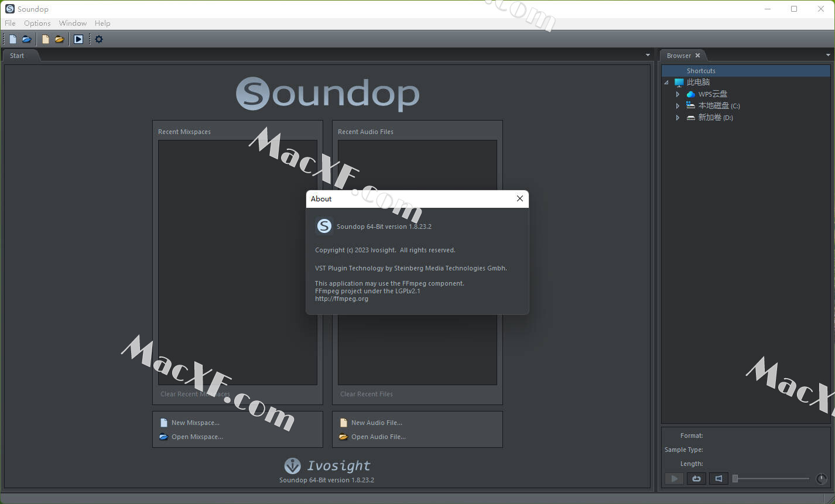Close the Soundop main window
The height and width of the screenshot is (504, 835).
[x=821, y=9]
